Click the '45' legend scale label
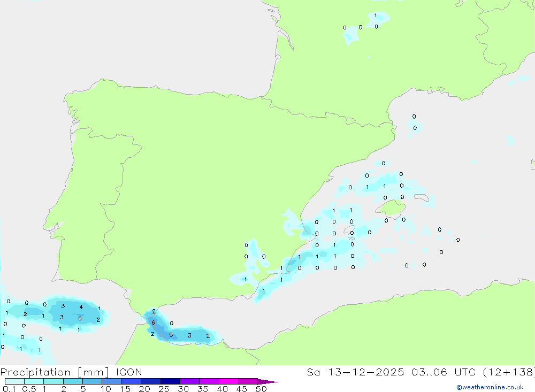The height and width of the screenshot is (392, 535). click(242, 389)
